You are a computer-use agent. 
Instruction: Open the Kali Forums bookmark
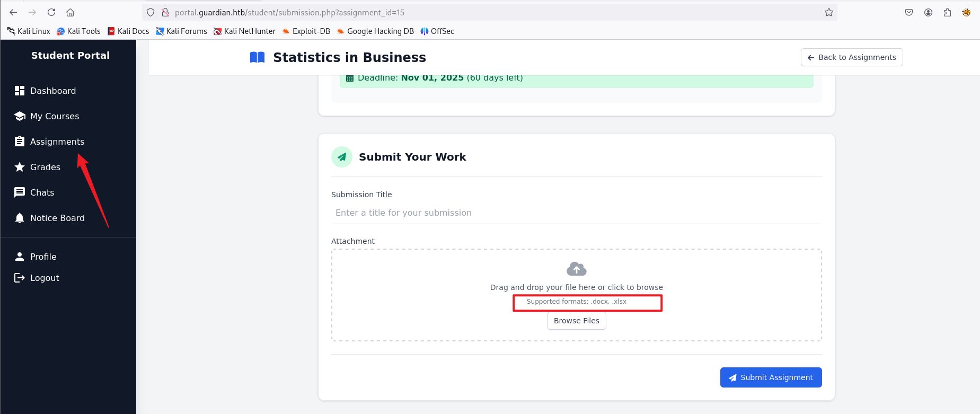click(181, 31)
